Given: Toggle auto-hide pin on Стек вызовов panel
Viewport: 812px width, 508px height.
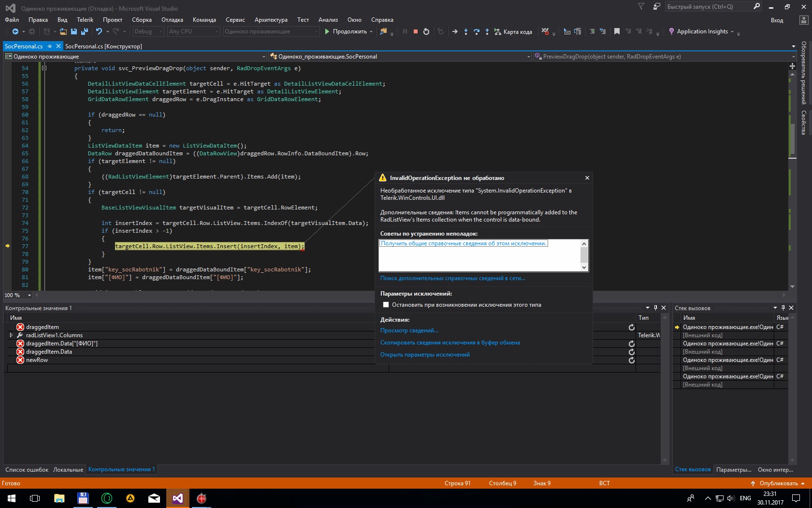Looking at the screenshot, I should click(x=783, y=308).
